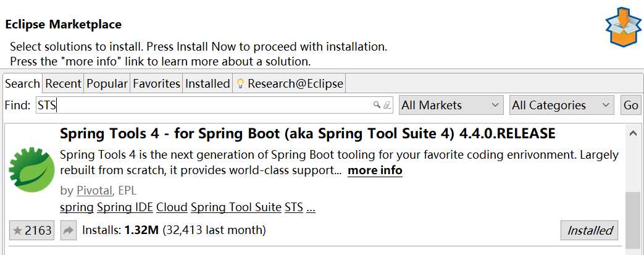This screenshot has width=644, height=255.
Task: Switch to the Search tab
Action: [x=22, y=84]
